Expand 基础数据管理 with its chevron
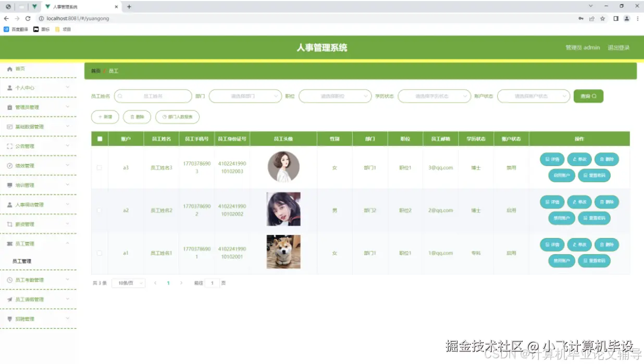Screen dimensions: 644x364 point(68,126)
